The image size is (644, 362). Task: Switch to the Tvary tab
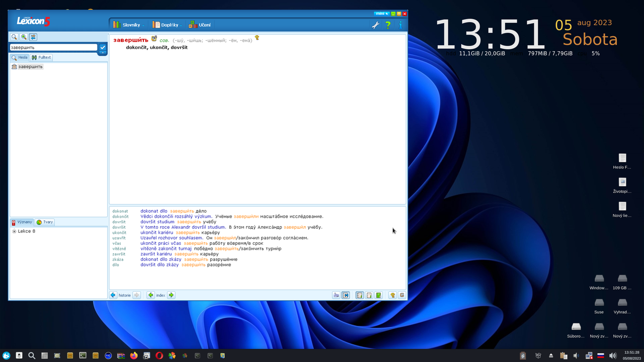point(45,222)
